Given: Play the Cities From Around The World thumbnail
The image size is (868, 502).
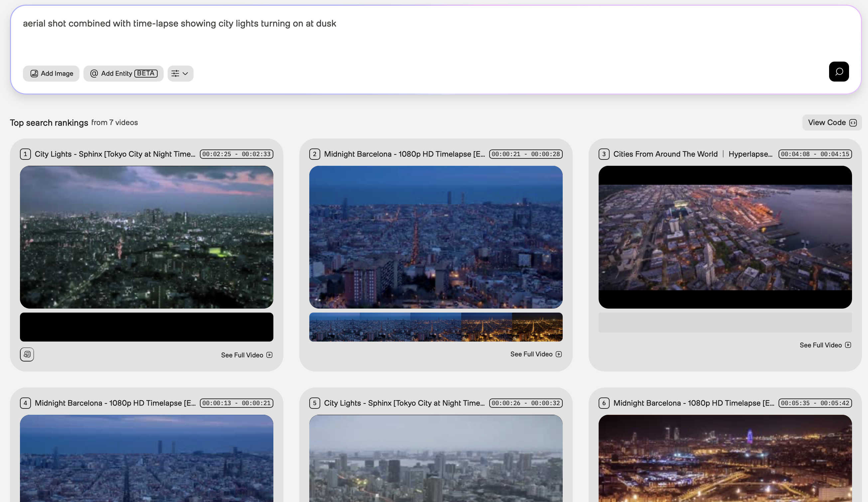Looking at the screenshot, I should coord(725,237).
